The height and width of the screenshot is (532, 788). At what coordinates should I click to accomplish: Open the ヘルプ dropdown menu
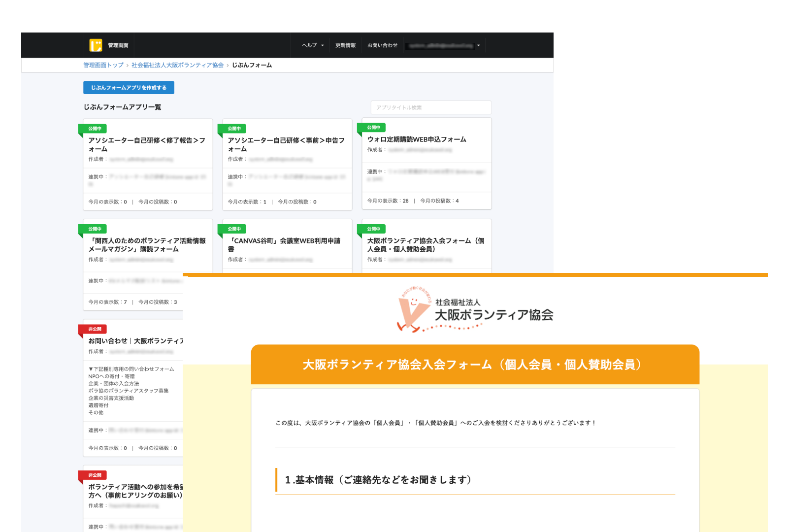311,45
